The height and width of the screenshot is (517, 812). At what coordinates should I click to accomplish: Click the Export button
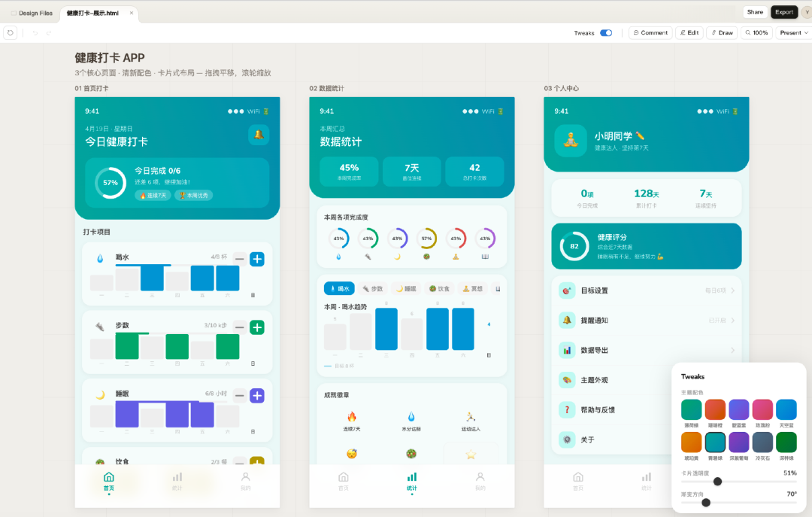(x=784, y=12)
